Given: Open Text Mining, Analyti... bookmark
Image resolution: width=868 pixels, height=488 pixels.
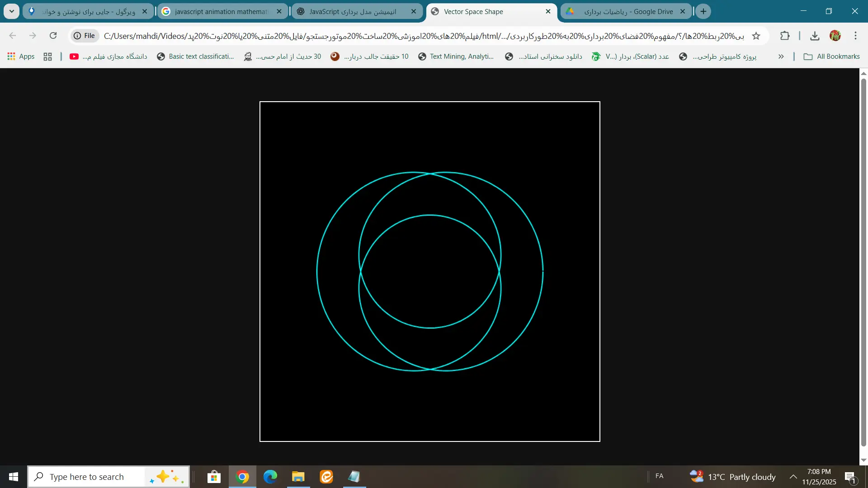Looking at the screenshot, I should click(x=456, y=56).
